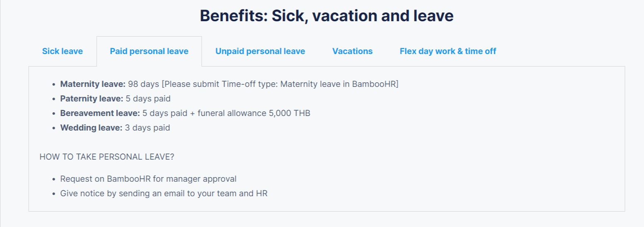The image size is (644, 227).
Task: Open Flex day work & time off tab
Action: pos(448,51)
